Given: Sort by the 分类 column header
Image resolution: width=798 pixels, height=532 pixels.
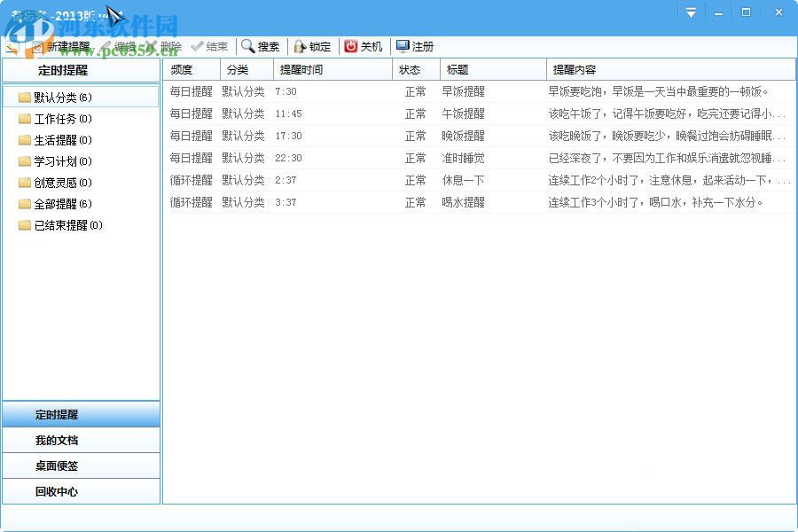Looking at the screenshot, I should click(x=246, y=70).
